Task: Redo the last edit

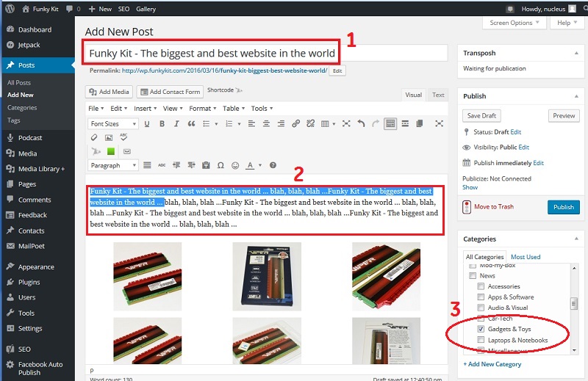Action: [376, 123]
